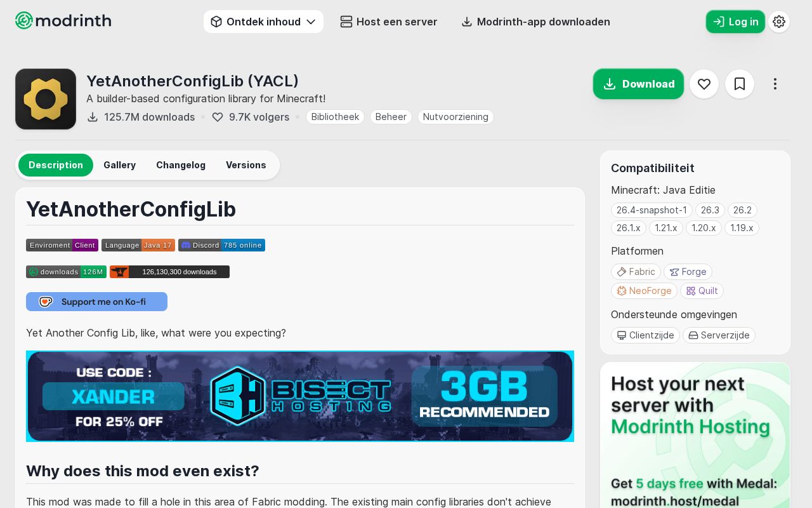Click the 26.4-snapshot-1 version tag
Viewport: 812px width, 508px height.
click(652, 210)
